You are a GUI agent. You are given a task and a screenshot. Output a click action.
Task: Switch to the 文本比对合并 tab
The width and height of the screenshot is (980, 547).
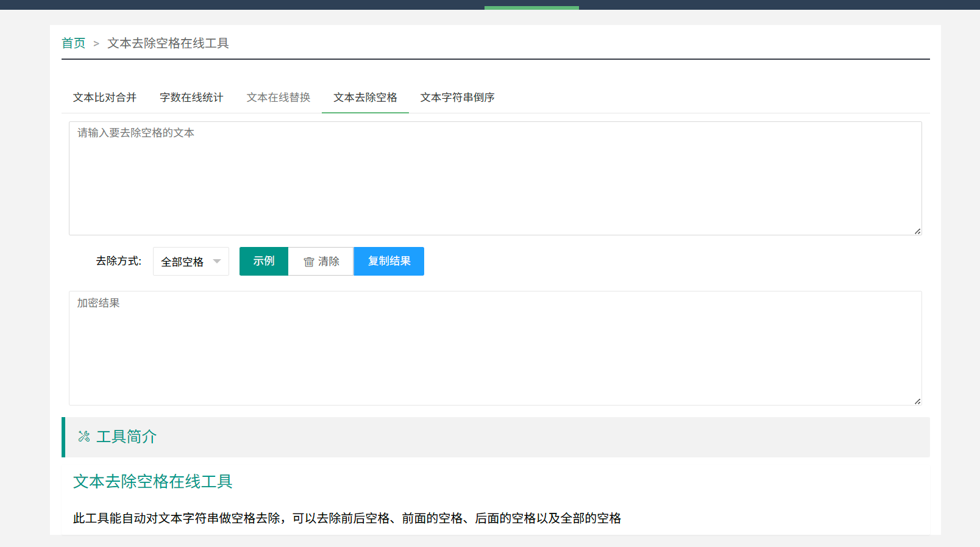(x=105, y=98)
